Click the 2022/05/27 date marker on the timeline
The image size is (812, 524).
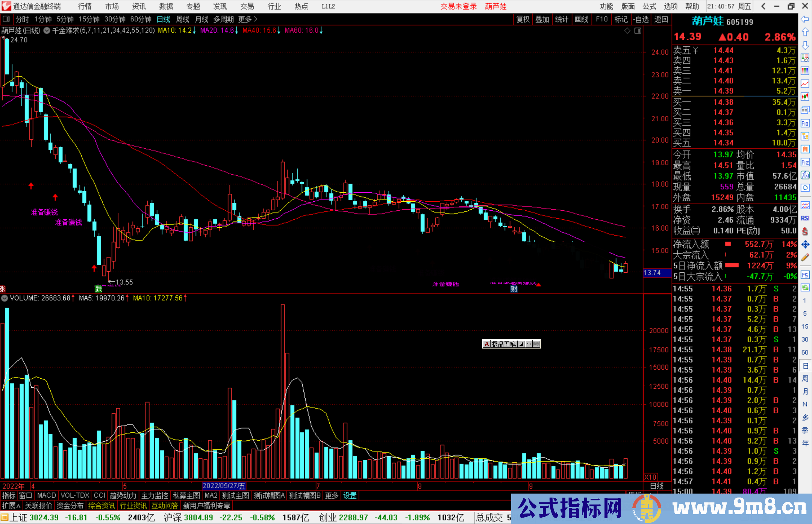(x=224, y=486)
